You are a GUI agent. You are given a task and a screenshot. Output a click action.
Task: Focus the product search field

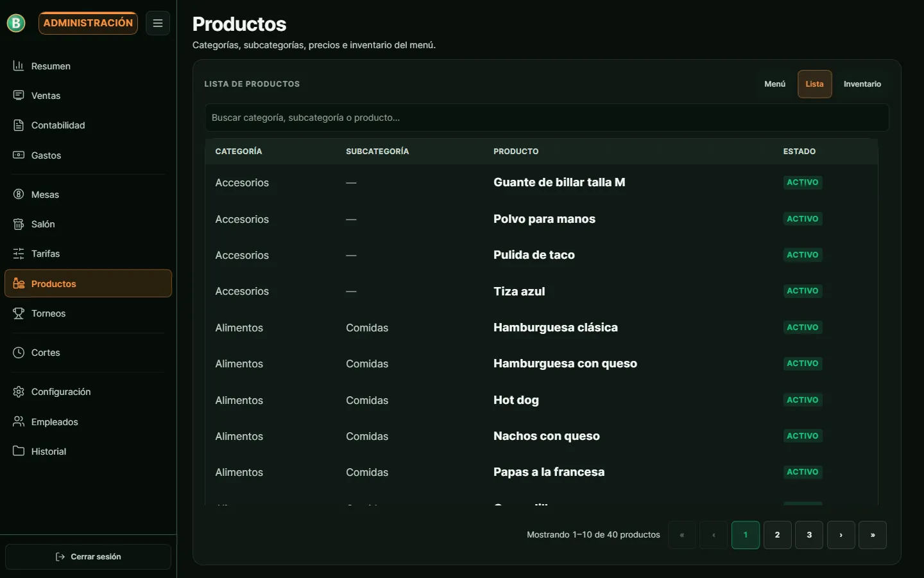(547, 118)
